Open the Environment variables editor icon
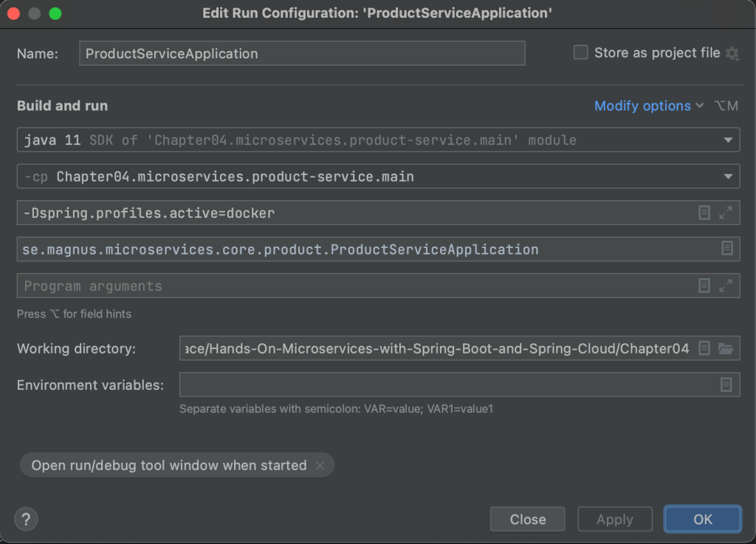 tap(726, 385)
